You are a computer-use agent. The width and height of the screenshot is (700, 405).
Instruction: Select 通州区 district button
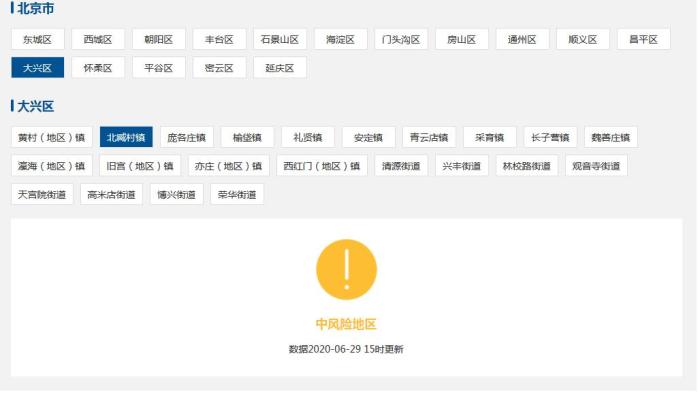pyautogui.click(x=522, y=40)
